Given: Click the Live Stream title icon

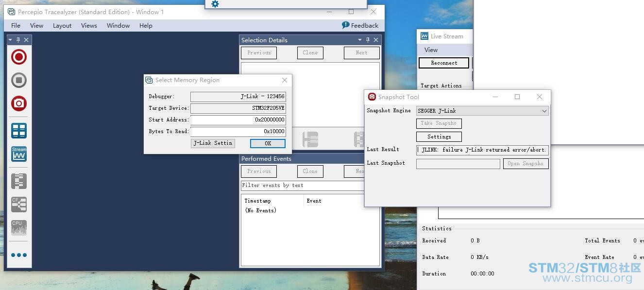Looking at the screenshot, I should pyautogui.click(x=424, y=36).
